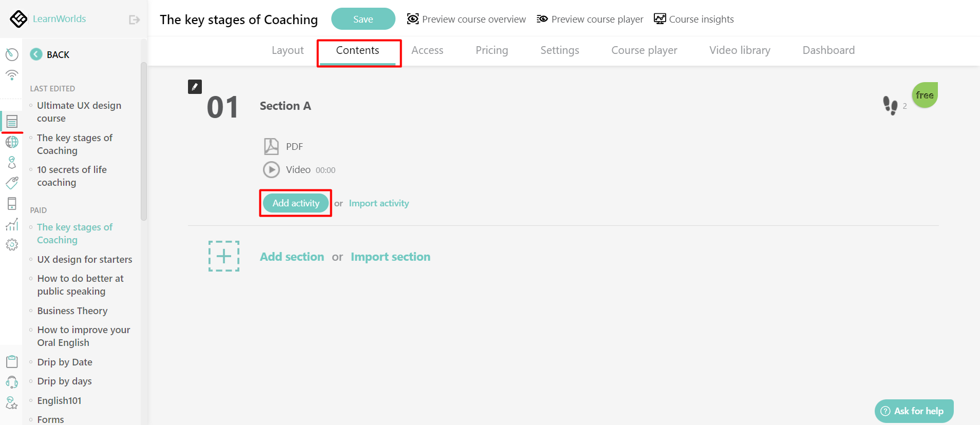
Task: Click the mobile app icon in the sidebar
Action: click(x=12, y=203)
